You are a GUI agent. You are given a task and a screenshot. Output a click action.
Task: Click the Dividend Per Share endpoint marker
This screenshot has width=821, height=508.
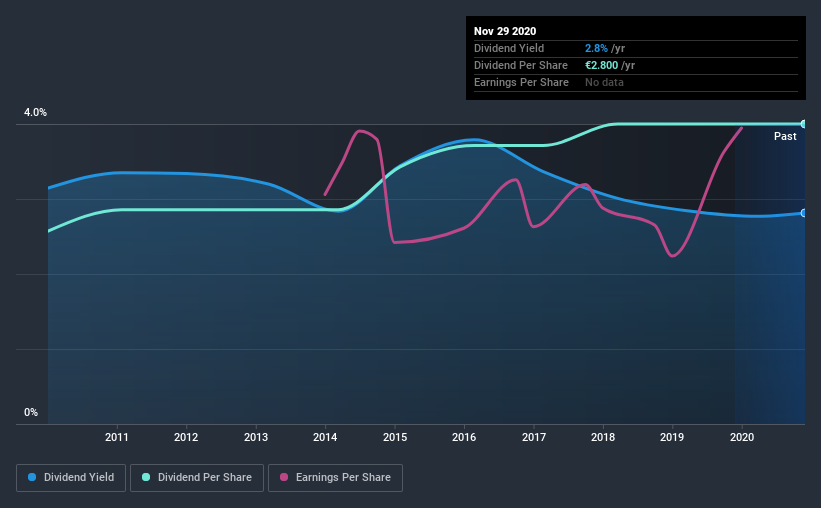[x=803, y=124]
